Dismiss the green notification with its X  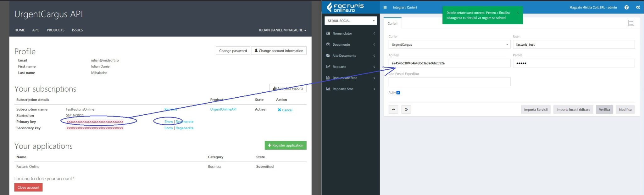pos(518,13)
